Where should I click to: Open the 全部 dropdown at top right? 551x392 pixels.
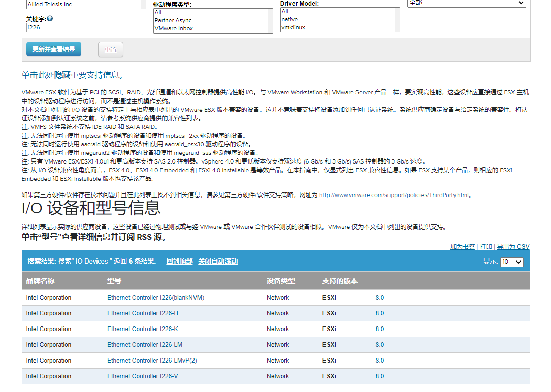(x=466, y=3)
